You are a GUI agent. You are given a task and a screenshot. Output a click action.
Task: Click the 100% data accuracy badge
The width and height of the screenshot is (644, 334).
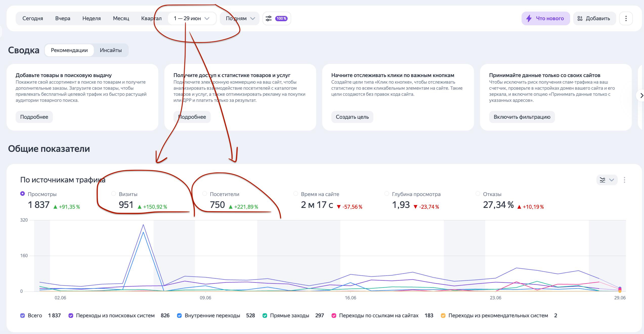pos(281,18)
